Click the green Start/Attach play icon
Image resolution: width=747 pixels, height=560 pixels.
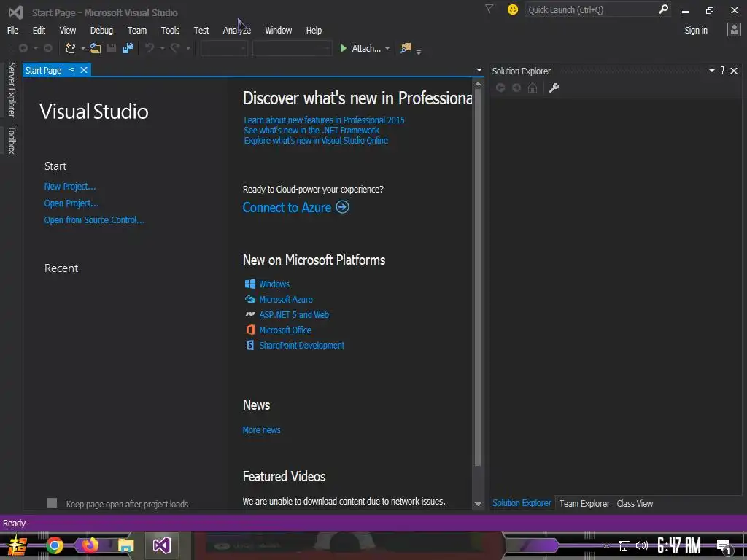(x=343, y=48)
